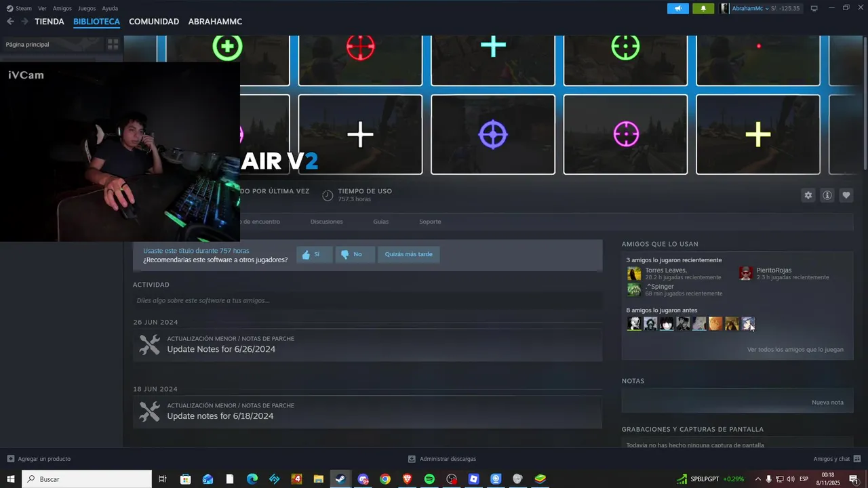The width and height of the screenshot is (868, 488).
Task: Open the Ver menu
Action: tap(42, 8)
